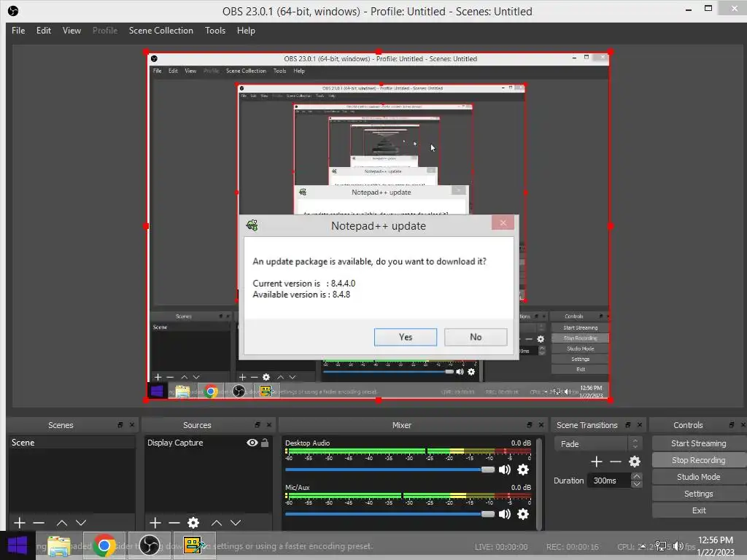This screenshot has height=560, width=747.
Task: Open transition properties gear icon
Action: pyautogui.click(x=635, y=462)
